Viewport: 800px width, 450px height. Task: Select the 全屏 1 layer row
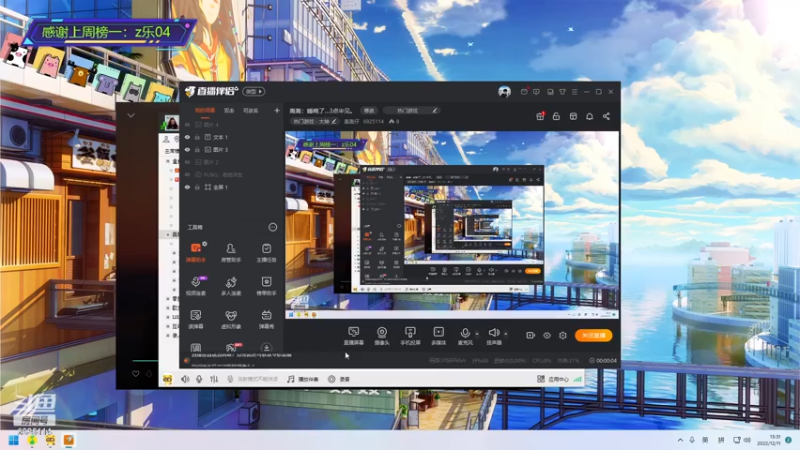click(x=232, y=187)
